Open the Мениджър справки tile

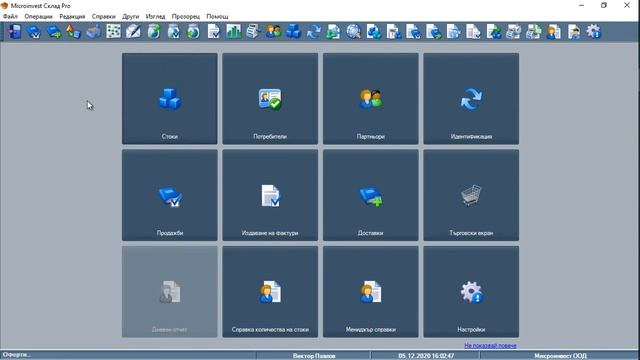pos(371,291)
